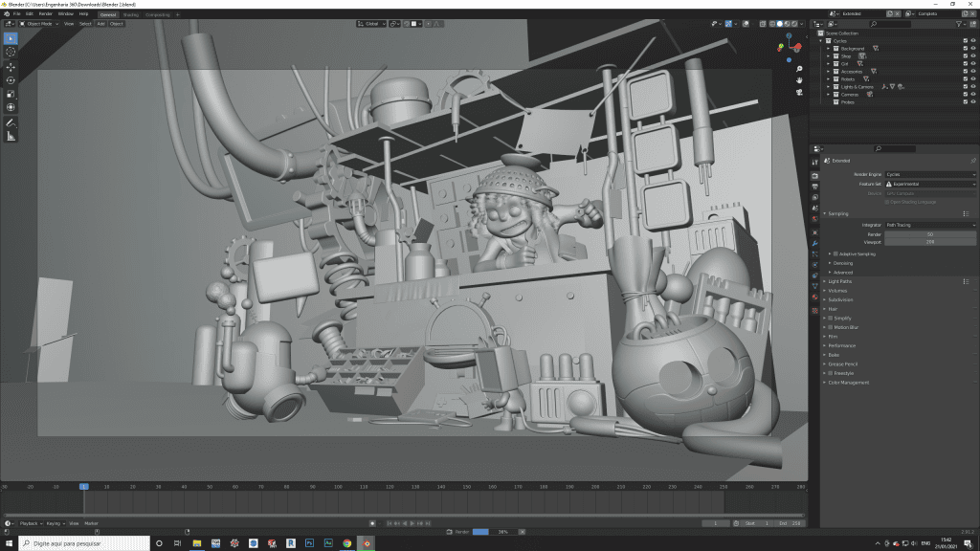
Task: Open the Edit menu
Action: click(x=30, y=13)
